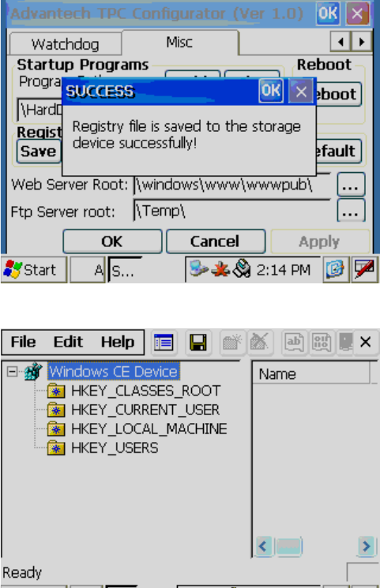
Task: Click the list view toolbar icon
Action: coord(164,343)
